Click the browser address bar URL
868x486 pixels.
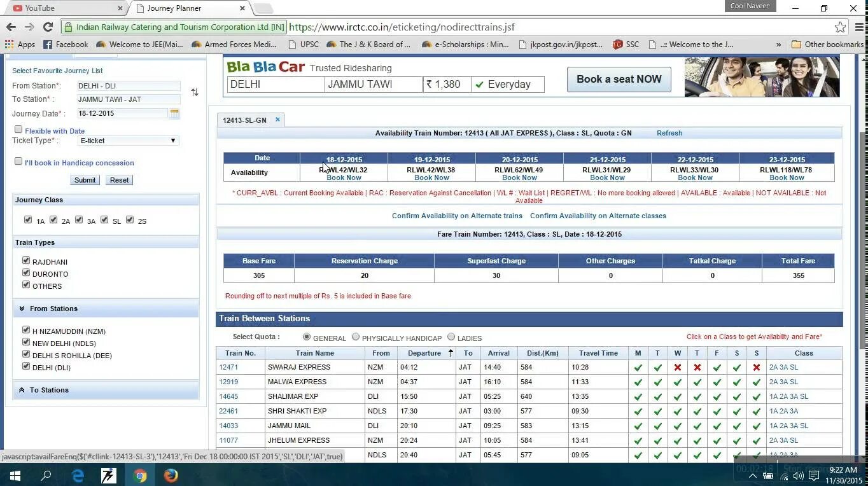[x=402, y=27]
